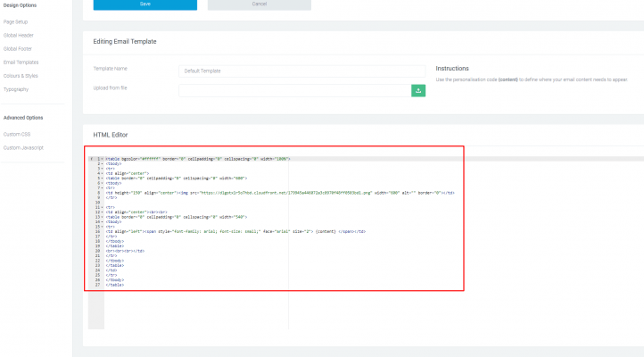Cancel editing the template
Screen dimensions: 644x357
click(x=260, y=4)
